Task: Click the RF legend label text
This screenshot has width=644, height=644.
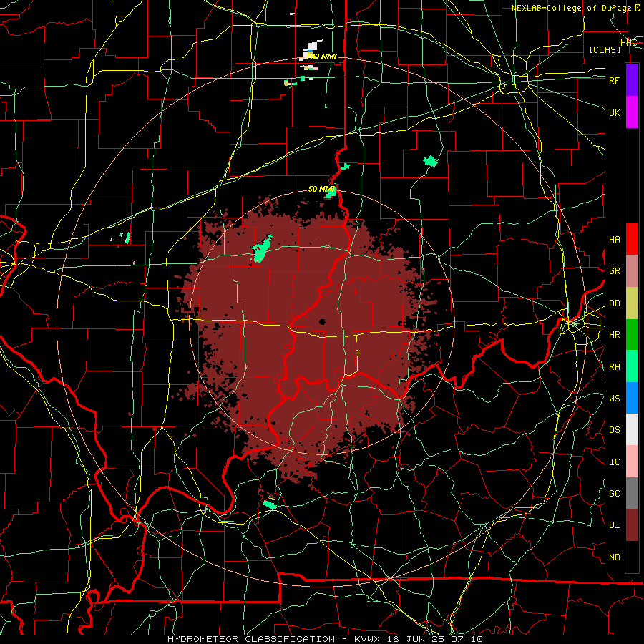Action: point(614,80)
